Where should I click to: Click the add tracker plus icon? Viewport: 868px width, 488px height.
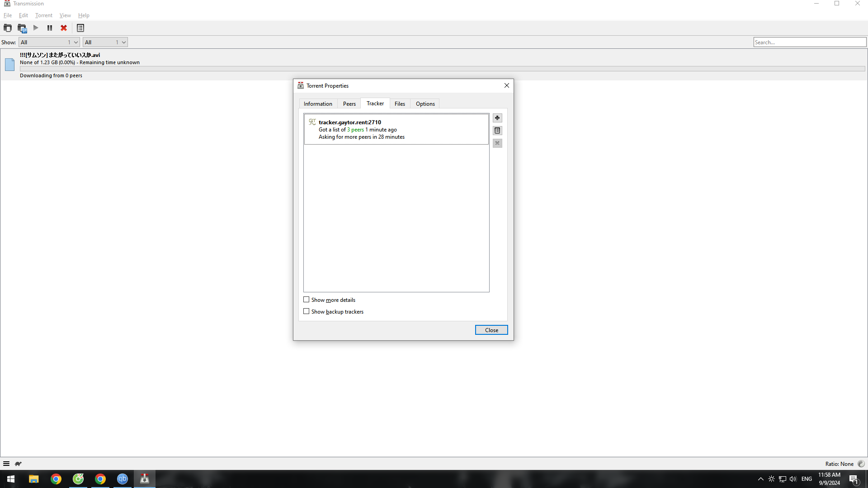click(497, 118)
